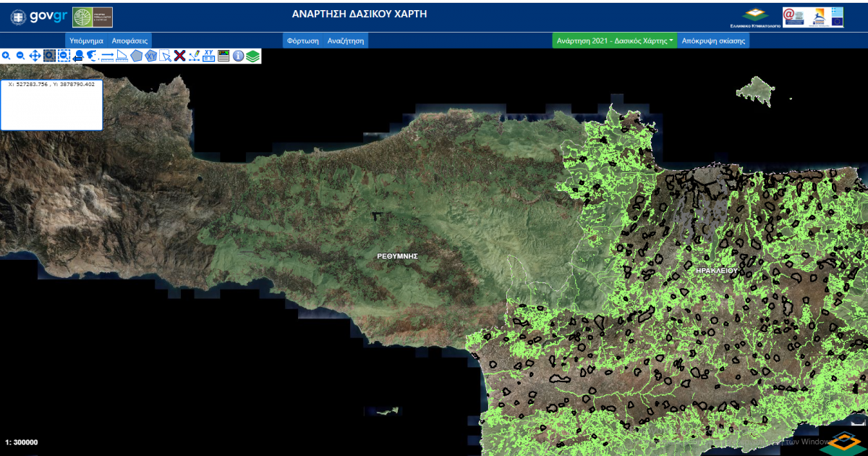Activate the measure distance ruler tool
868x456 pixels.
tap(107, 56)
